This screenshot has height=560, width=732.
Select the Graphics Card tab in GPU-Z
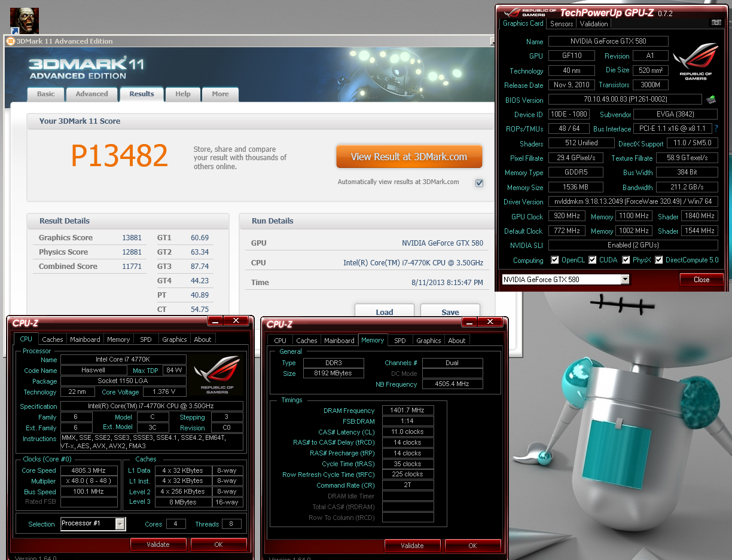523,23
